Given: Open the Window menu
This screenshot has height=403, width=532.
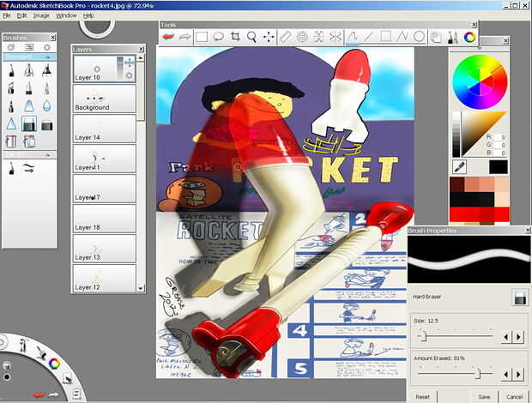Looking at the screenshot, I should tap(66, 15).
